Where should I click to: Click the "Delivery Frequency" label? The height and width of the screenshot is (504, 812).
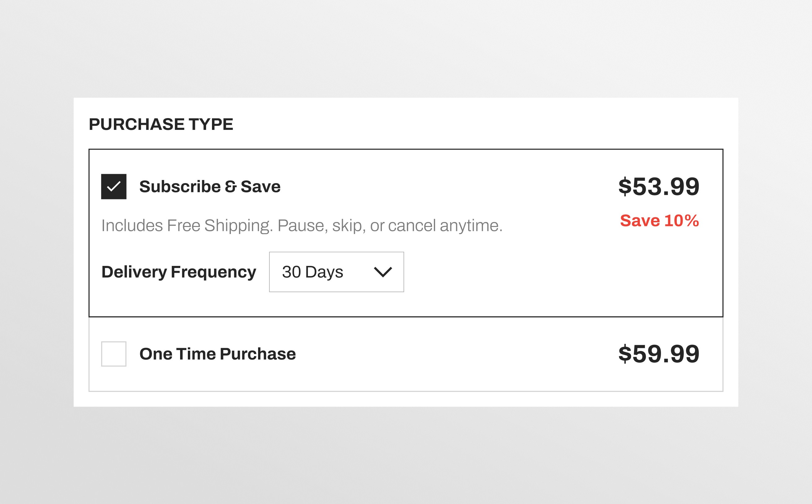[x=179, y=272]
